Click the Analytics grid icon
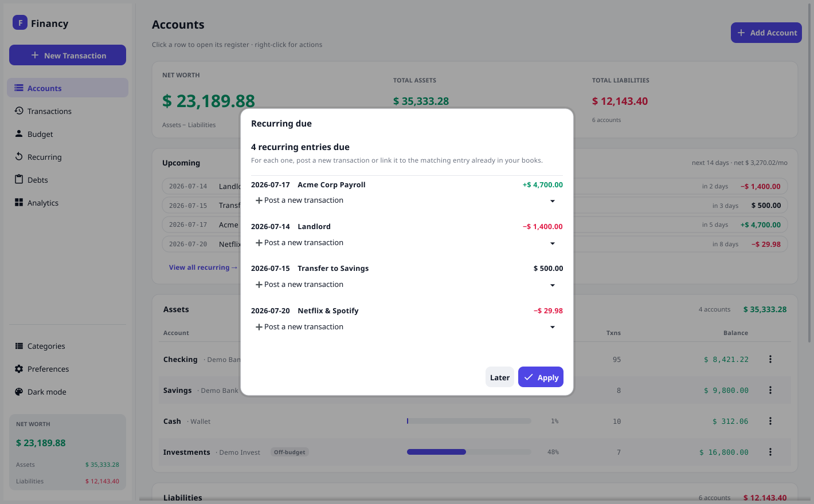The width and height of the screenshot is (814, 504). point(19,202)
